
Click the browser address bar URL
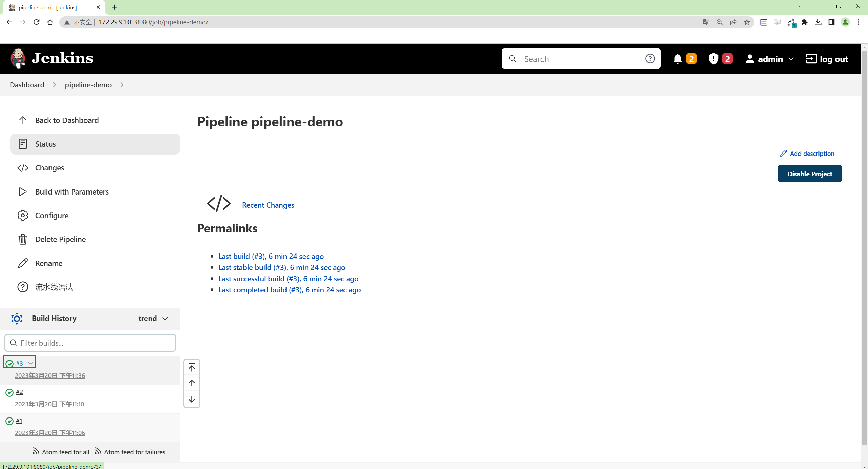[x=153, y=22]
